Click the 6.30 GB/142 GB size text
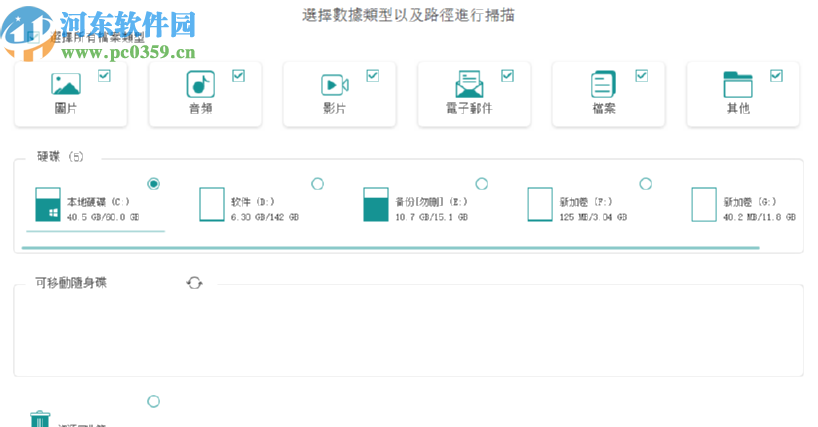 pos(265,217)
